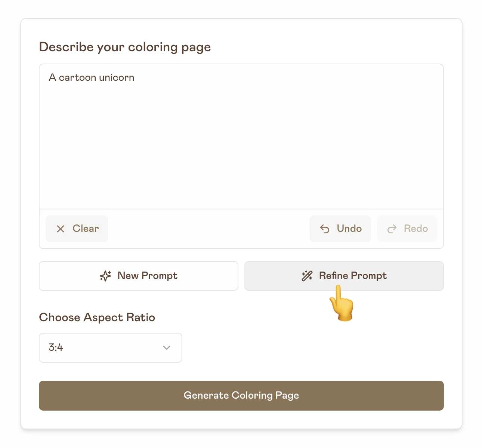Click the empty area below the prompt text

point(241,157)
